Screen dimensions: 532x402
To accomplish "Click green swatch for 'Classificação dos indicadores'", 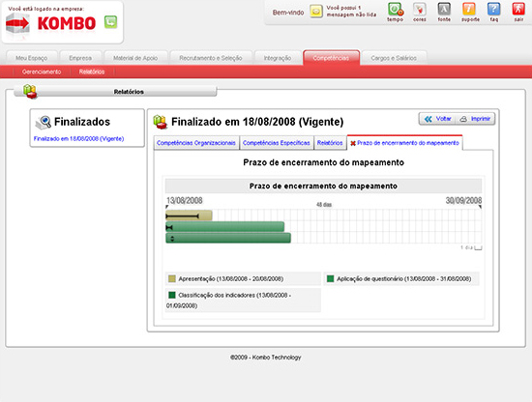I will point(172,295).
